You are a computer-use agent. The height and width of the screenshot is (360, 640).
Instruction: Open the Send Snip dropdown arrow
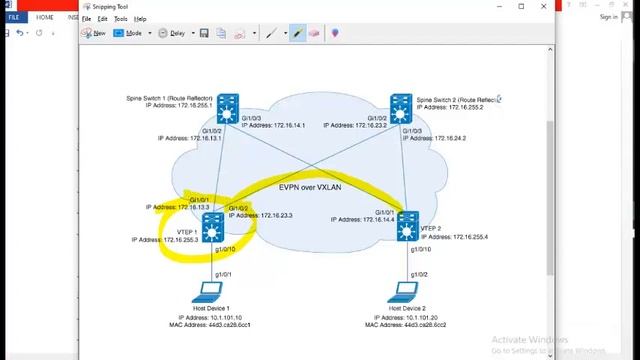click(254, 33)
